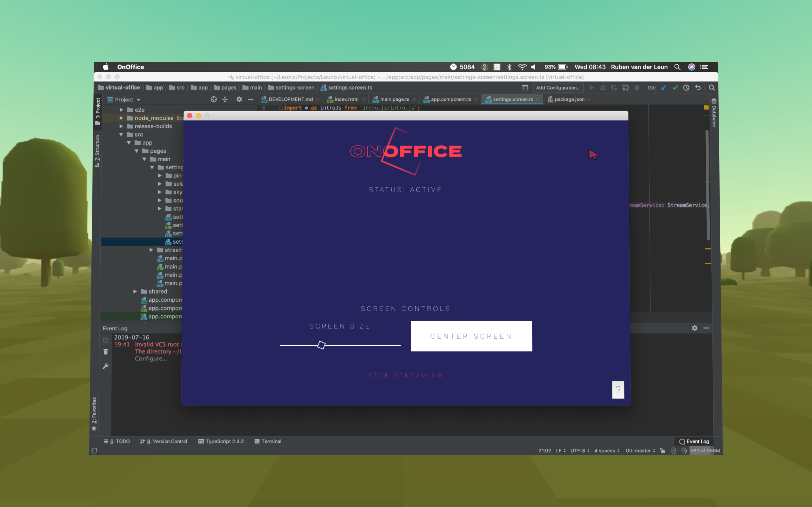Expand the e2e folder in project tree
Screen dimensions: 812x507
pos(122,110)
